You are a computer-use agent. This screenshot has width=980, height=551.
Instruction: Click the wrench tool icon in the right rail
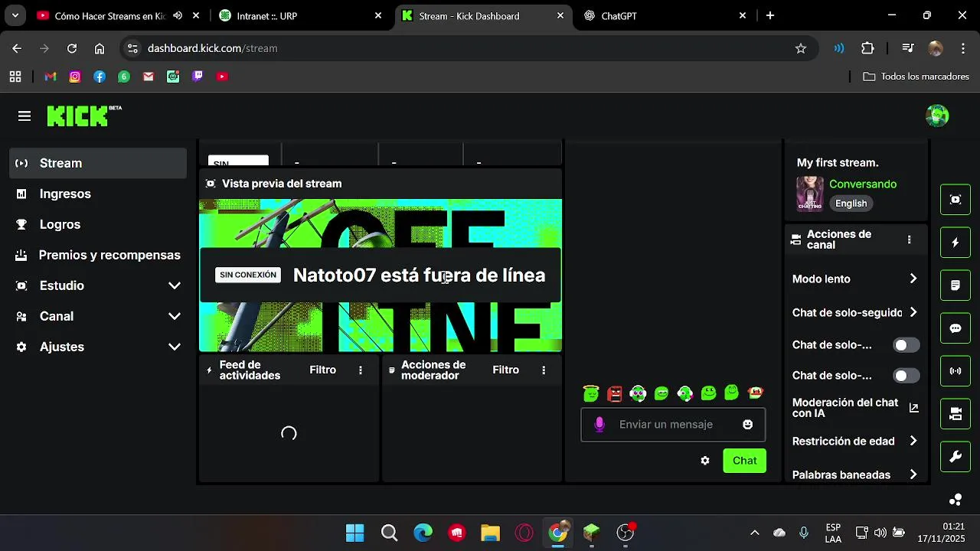955,457
